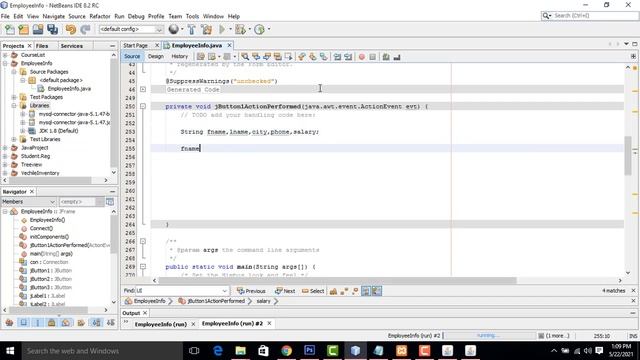Collapse the jButton1ActionPerformed method fold

[x=143, y=106]
